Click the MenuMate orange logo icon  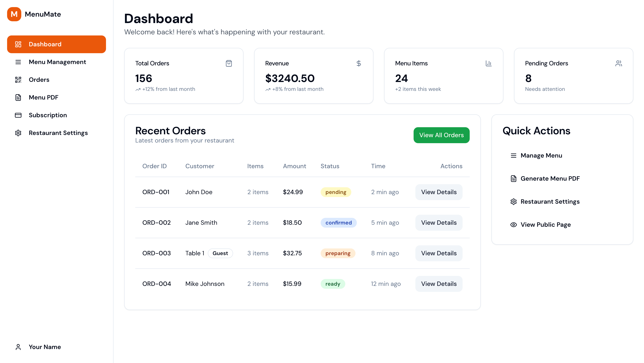tap(14, 14)
